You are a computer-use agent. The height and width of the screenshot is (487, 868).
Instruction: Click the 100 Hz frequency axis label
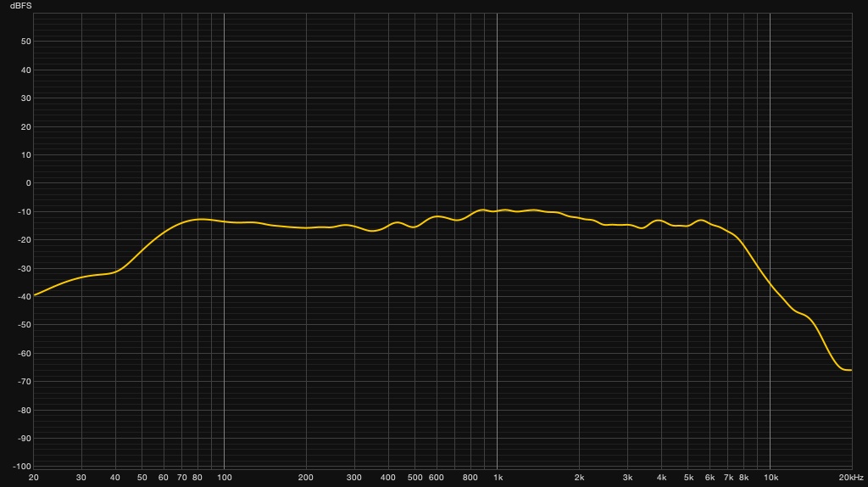[x=224, y=478]
